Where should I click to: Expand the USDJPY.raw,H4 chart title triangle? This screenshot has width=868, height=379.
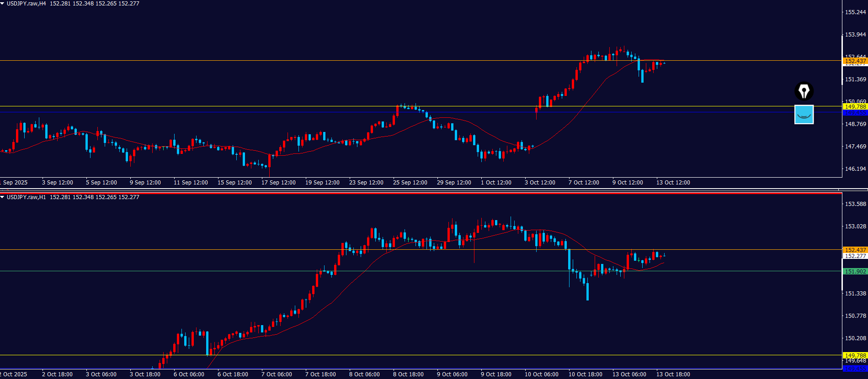(3, 4)
